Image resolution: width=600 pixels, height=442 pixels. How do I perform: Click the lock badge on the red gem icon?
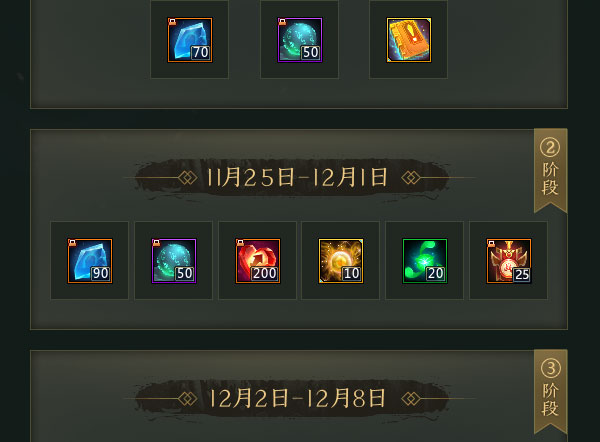[x=240, y=243]
